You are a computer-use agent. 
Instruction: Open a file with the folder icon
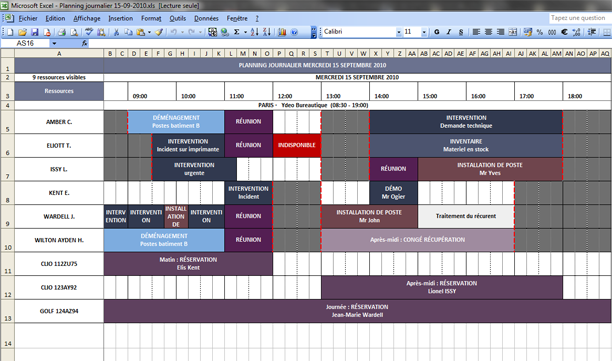point(23,32)
